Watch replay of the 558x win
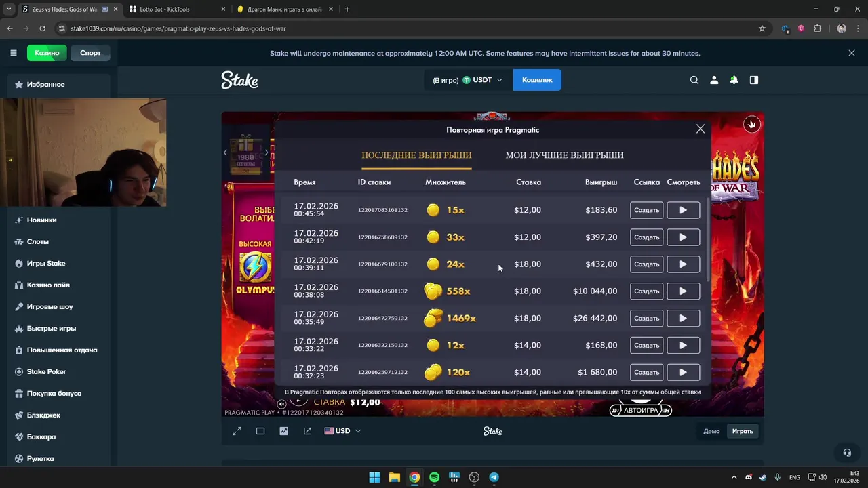The width and height of the screenshot is (868, 488). pyautogui.click(x=683, y=291)
